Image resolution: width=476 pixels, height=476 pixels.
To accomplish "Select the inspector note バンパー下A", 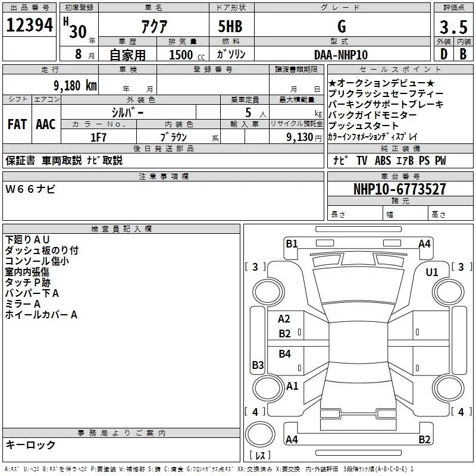I will tap(32, 293).
